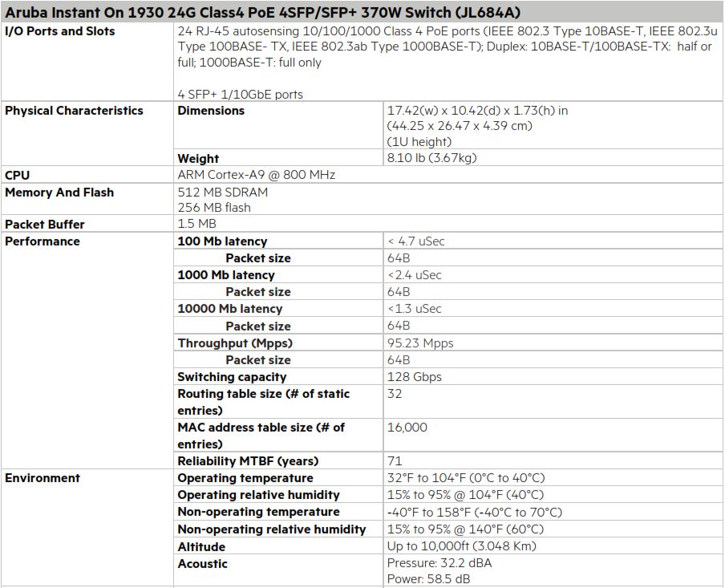Click the "17.42(w) x 10.42(d) x 1.73(h) in" value

(x=477, y=111)
